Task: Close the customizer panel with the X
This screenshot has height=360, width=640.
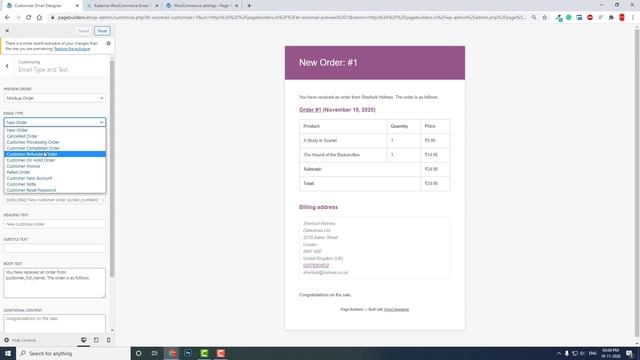Action: click(x=7, y=31)
